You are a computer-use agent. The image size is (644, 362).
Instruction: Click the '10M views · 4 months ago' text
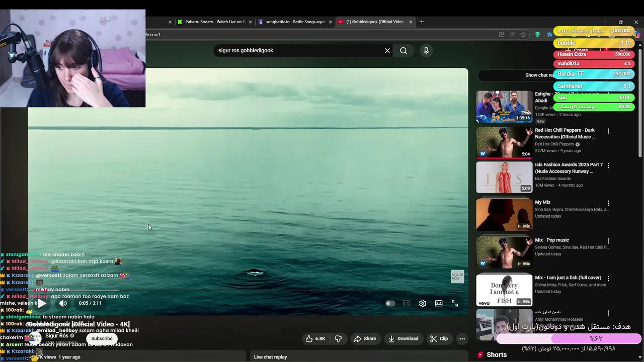pos(558,186)
